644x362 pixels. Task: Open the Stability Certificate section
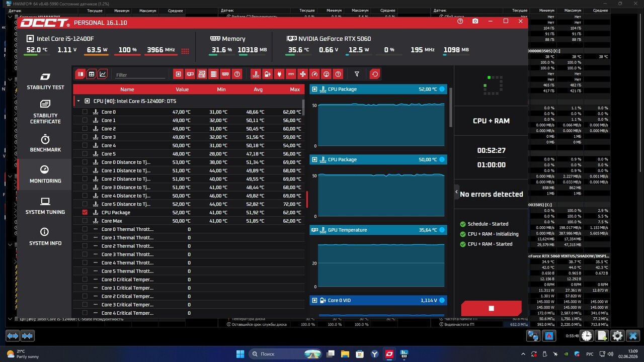pyautogui.click(x=45, y=112)
